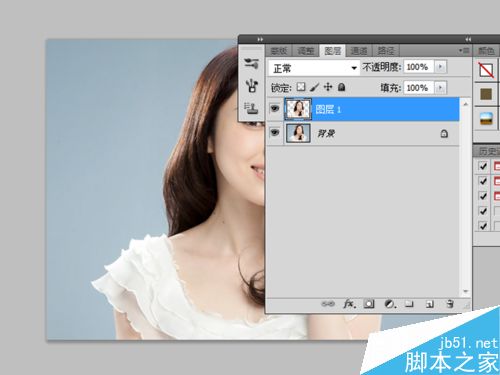The width and height of the screenshot is (500, 375).
Task: Open the fx layer style menu
Action: (x=349, y=304)
